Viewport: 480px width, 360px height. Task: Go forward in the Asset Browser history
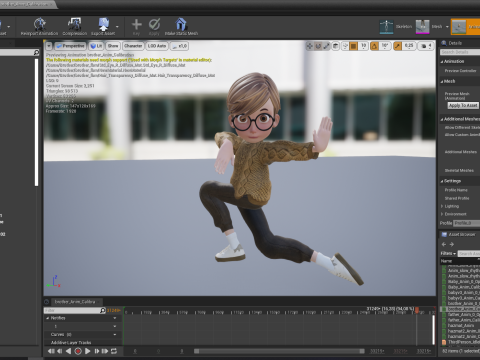(452, 244)
